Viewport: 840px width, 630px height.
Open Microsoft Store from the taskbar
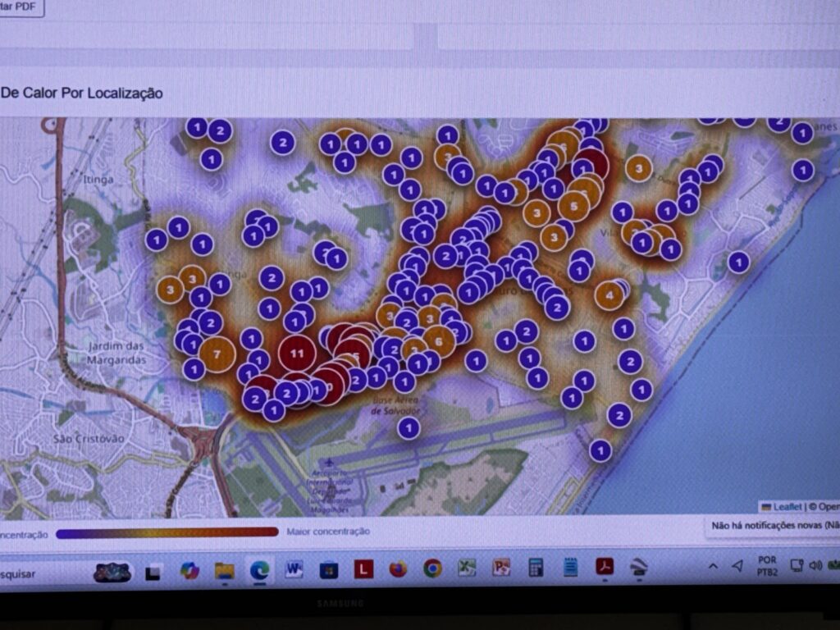coord(329,569)
